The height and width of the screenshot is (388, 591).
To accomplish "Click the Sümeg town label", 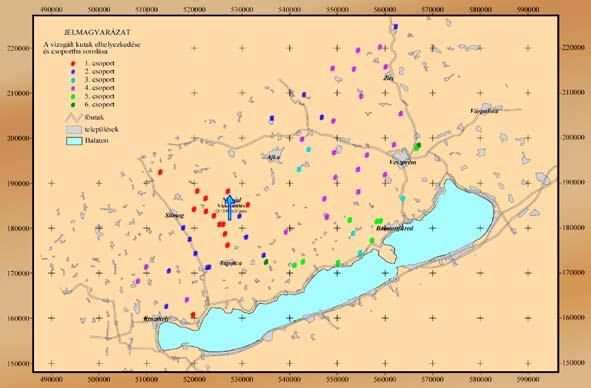I will [175, 216].
